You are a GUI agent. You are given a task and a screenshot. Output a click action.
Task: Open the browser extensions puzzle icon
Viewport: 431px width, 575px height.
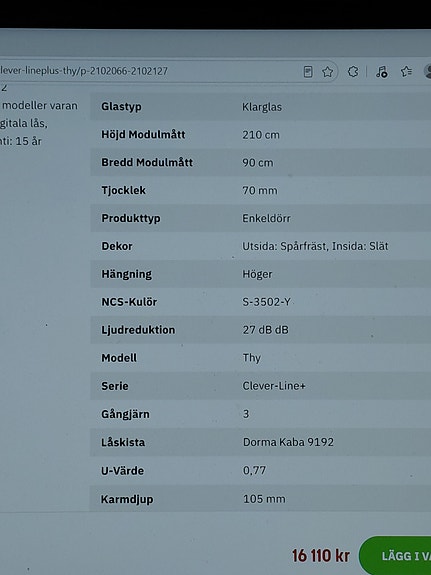[x=353, y=71]
